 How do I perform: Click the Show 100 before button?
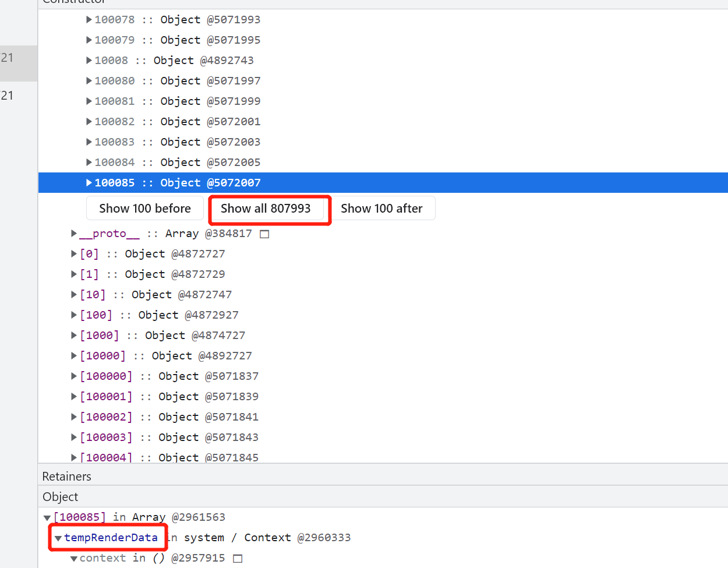(145, 209)
